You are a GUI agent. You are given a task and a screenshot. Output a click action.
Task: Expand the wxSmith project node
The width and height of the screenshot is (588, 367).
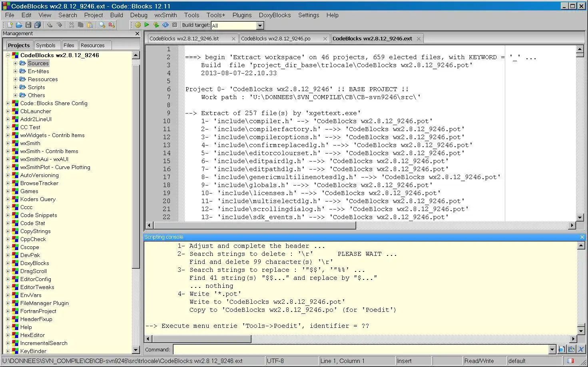(x=8, y=143)
